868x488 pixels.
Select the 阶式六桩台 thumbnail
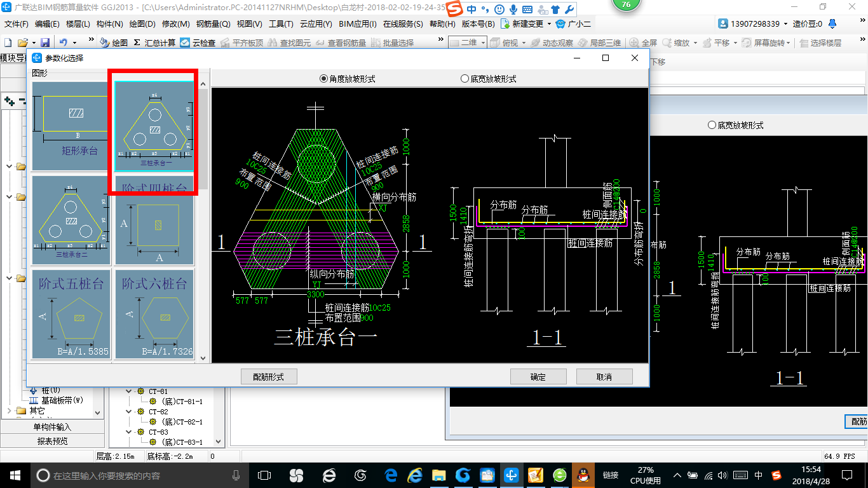point(154,314)
